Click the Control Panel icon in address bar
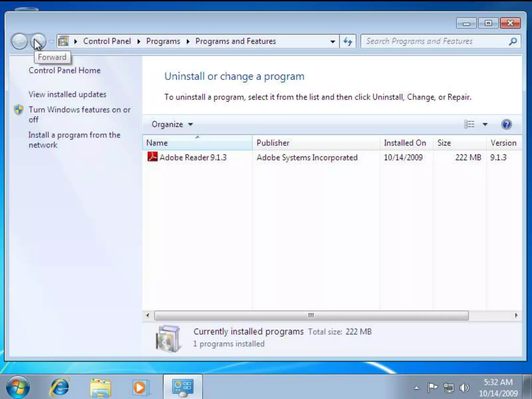 click(63, 41)
